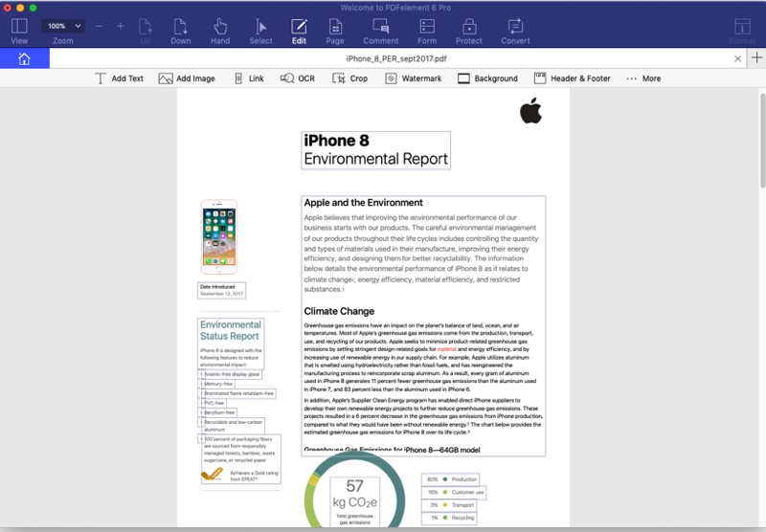This screenshot has height=532, width=766.
Task: Open Header & Footer option
Action: tap(572, 78)
